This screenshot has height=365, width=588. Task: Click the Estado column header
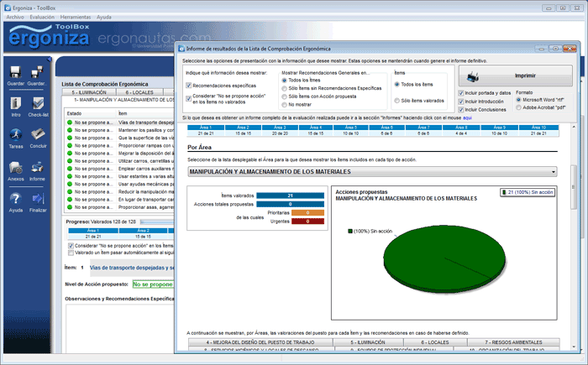[x=91, y=113]
